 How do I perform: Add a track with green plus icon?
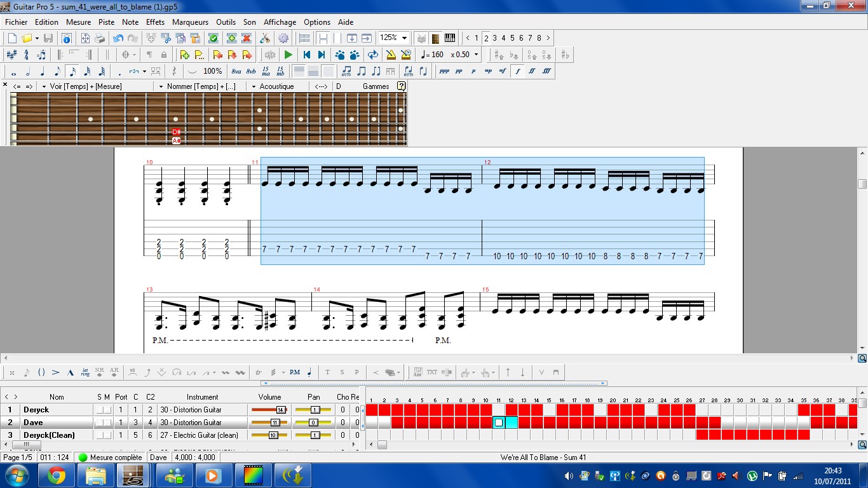(231, 38)
